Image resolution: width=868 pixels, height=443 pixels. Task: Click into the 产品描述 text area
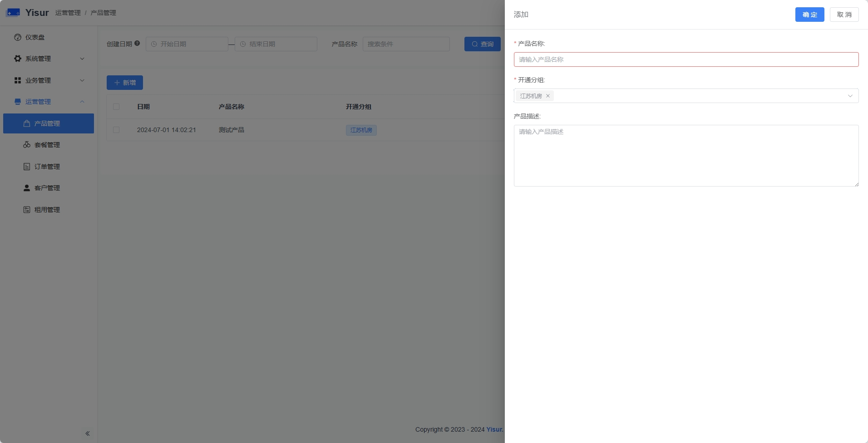[x=686, y=155]
